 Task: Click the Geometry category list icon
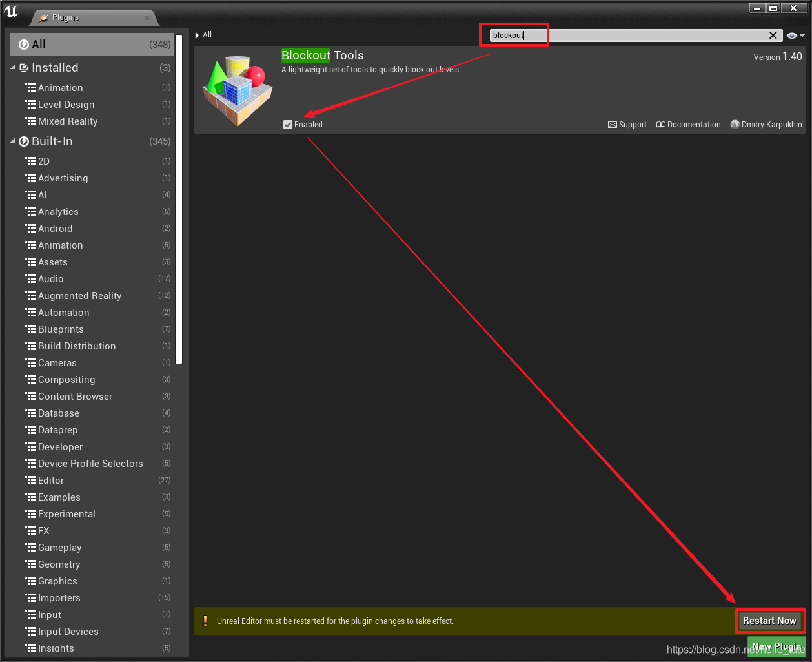[x=30, y=564]
